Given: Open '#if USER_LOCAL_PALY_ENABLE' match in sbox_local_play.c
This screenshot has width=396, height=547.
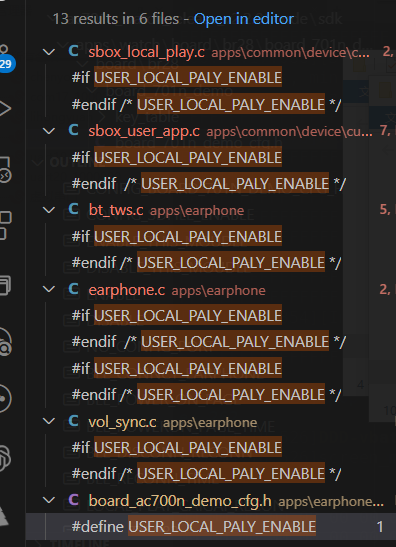Looking at the screenshot, I should coord(177,77).
